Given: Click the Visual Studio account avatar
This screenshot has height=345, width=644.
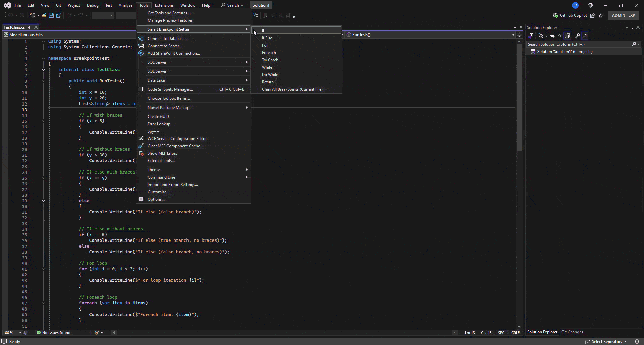Looking at the screenshot, I should pyautogui.click(x=575, y=5).
